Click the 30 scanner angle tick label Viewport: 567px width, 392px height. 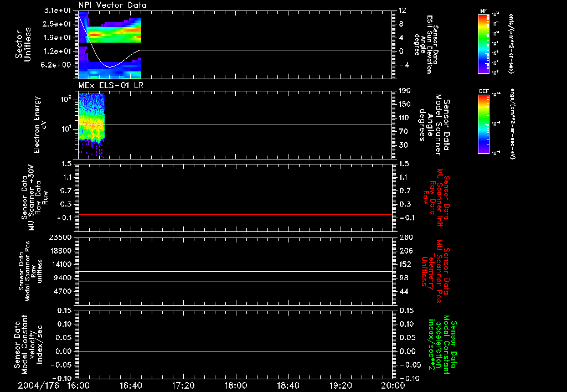click(405, 145)
